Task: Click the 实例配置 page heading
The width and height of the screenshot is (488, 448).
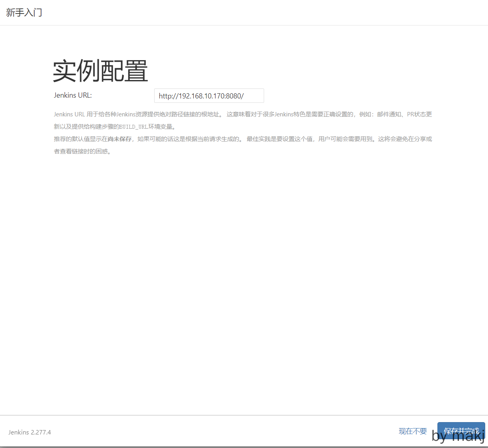Action: tap(100, 71)
